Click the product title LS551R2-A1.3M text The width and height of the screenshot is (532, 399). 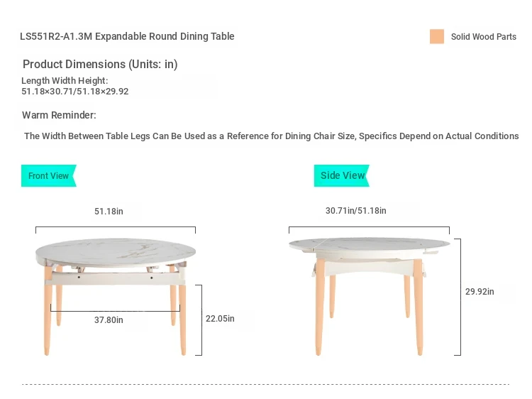pyautogui.click(x=127, y=36)
